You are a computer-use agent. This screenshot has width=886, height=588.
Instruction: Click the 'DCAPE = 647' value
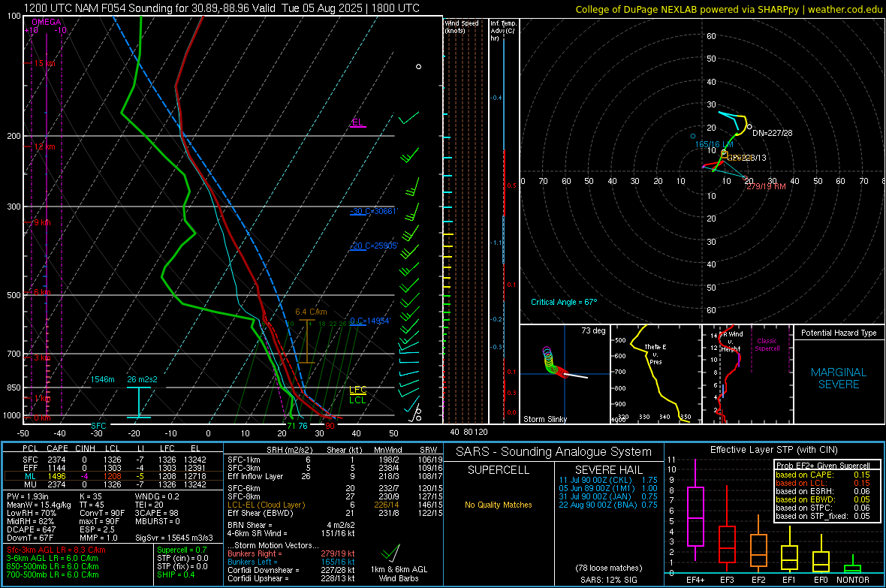(31, 529)
